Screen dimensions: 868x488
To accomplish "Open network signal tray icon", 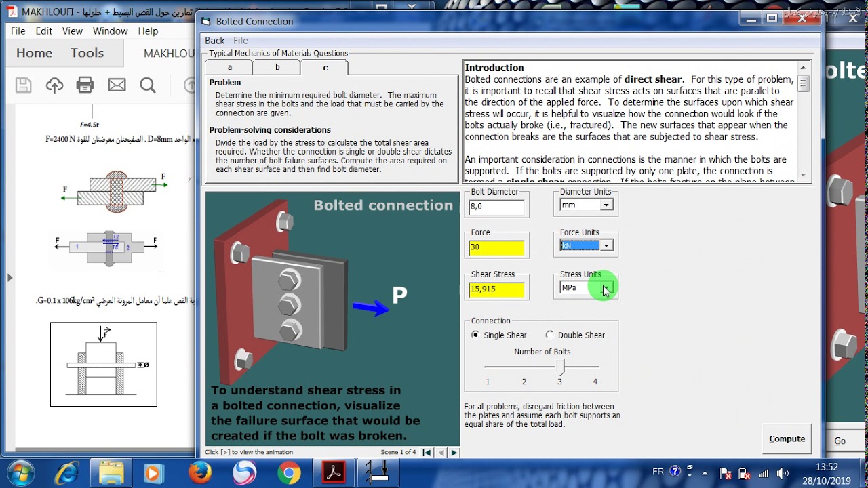I will click(x=764, y=473).
